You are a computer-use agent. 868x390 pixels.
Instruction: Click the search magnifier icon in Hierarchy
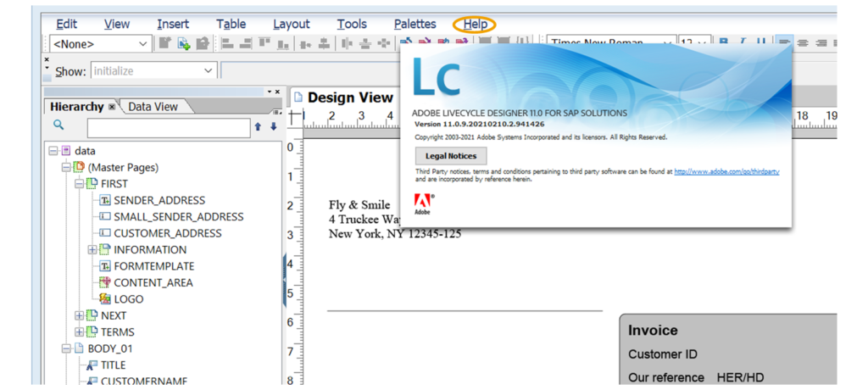pos(58,125)
